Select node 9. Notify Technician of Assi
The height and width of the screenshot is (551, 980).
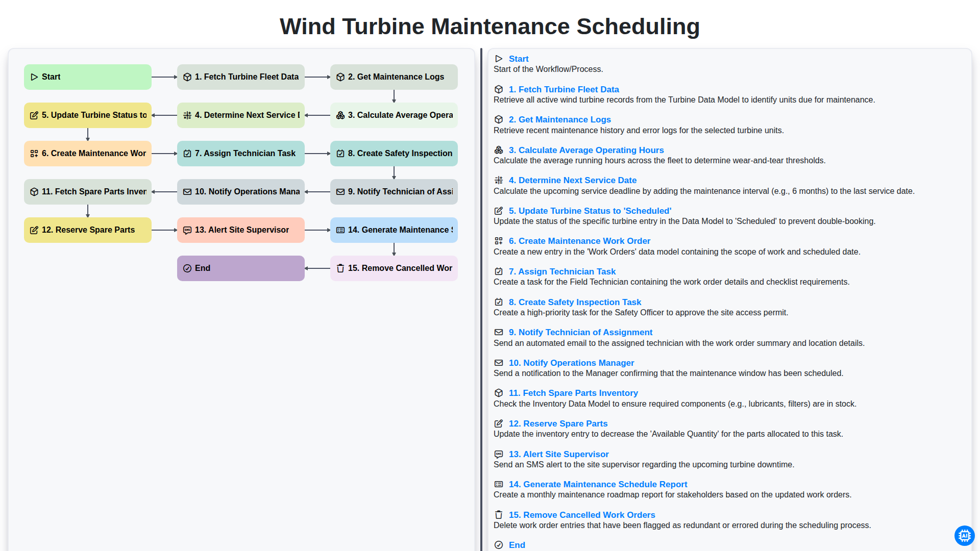[394, 192]
